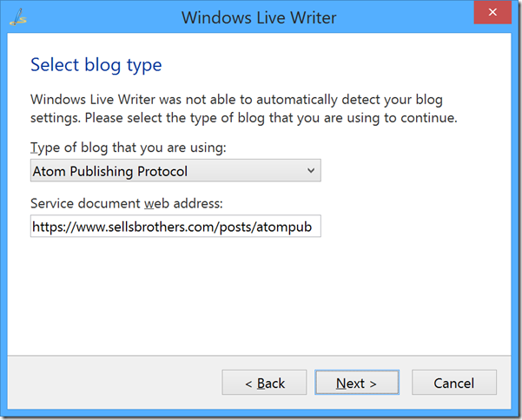This screenshot has height=420, width=522.
Task: Click the 'Type of blog that you are using' label
Action: tap(129, 148)
